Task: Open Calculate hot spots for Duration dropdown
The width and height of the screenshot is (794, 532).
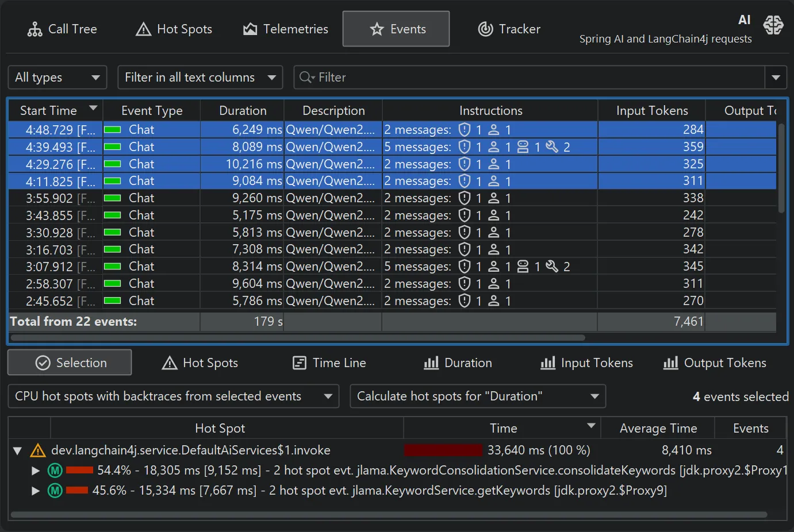Action: click(478, 396)
